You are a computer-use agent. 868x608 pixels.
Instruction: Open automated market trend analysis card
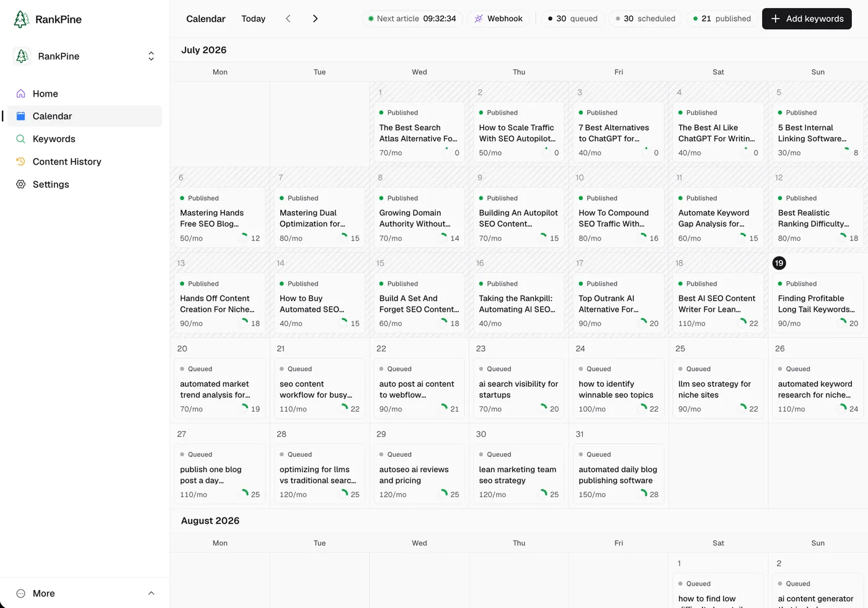220,389
